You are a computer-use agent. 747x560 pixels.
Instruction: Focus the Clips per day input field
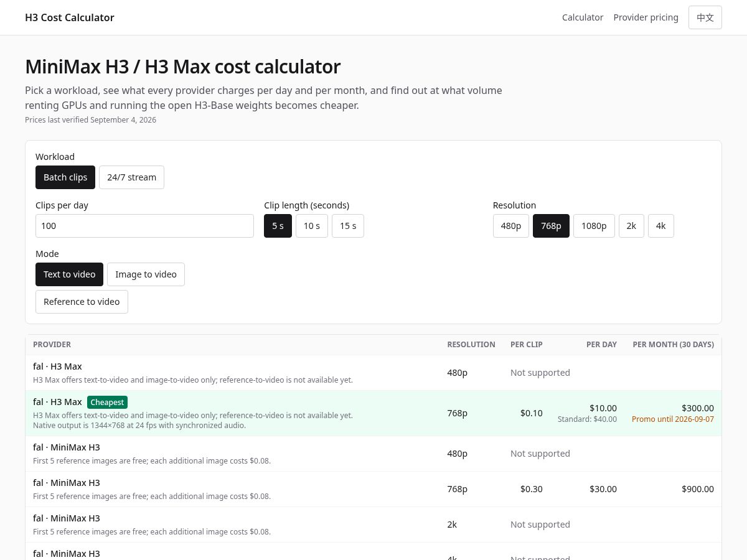(144, 226)
